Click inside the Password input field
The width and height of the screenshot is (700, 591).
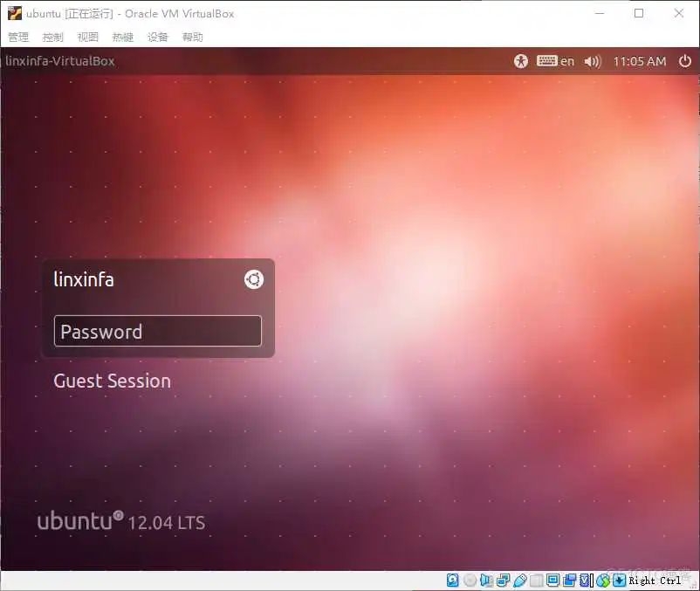click(x=157, y=331)
